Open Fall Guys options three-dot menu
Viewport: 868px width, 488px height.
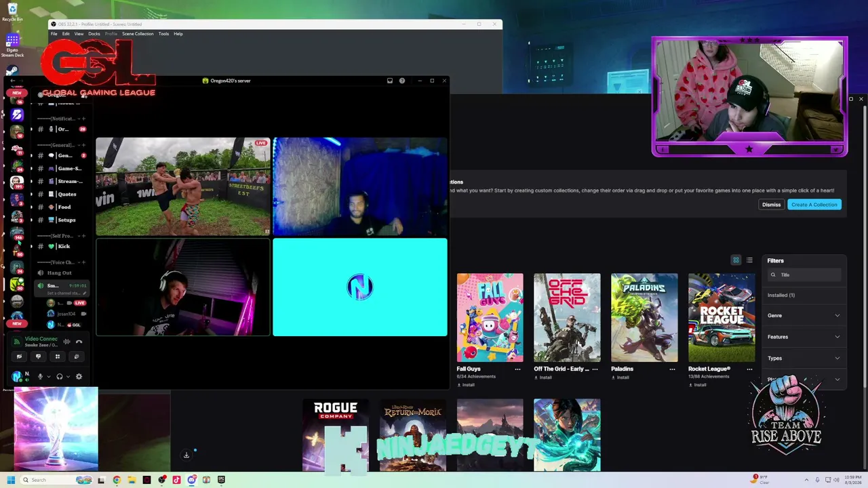[517, 369]
